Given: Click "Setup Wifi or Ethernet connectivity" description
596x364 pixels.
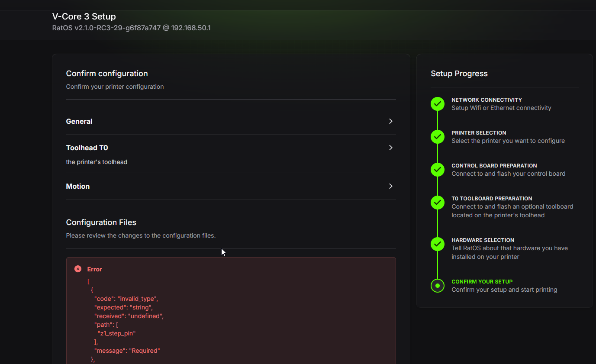Looking at the screenshot, I should click(x=501, y=108).
